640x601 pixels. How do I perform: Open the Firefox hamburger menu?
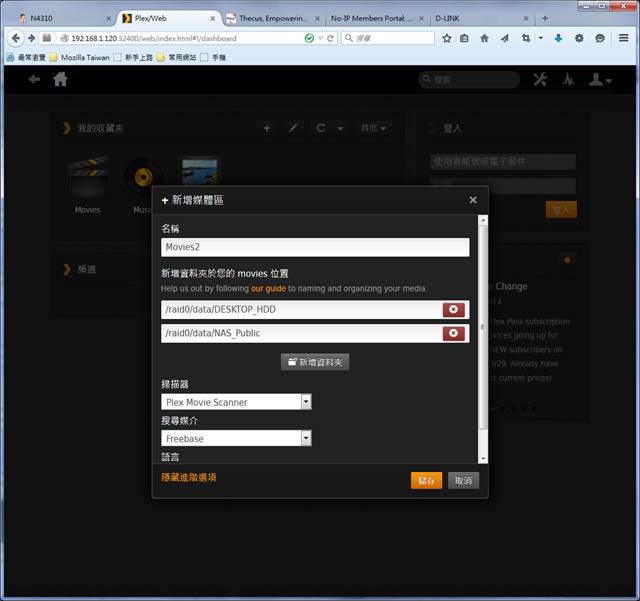click(x=623, y=38)
